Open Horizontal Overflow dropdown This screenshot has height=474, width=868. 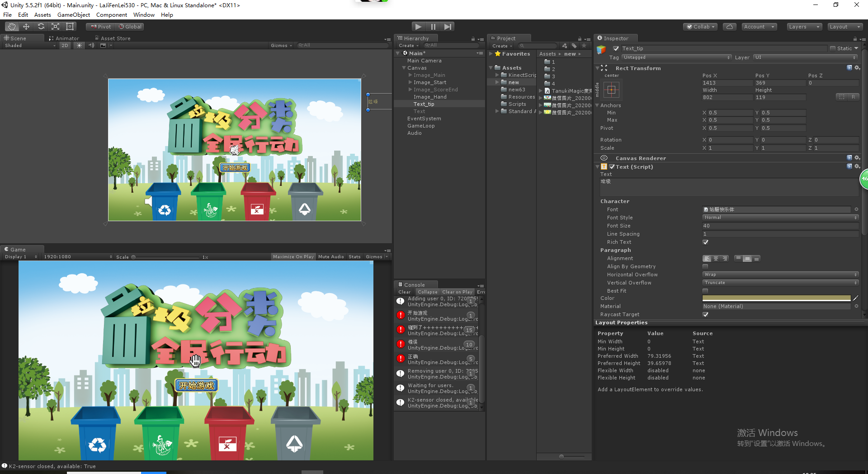coord(780,275)
